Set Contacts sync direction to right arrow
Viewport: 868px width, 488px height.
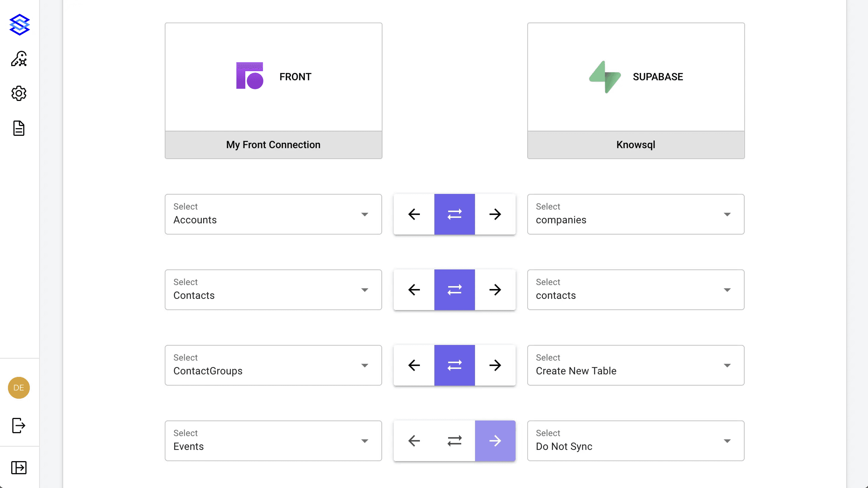[495, 290]
